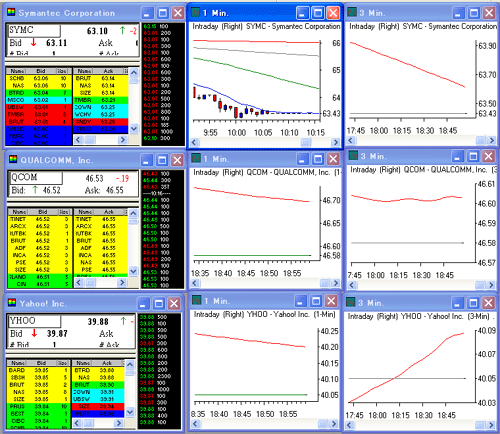Click right scroll arrow in QCOM 3 Min chart

(491, 285)
